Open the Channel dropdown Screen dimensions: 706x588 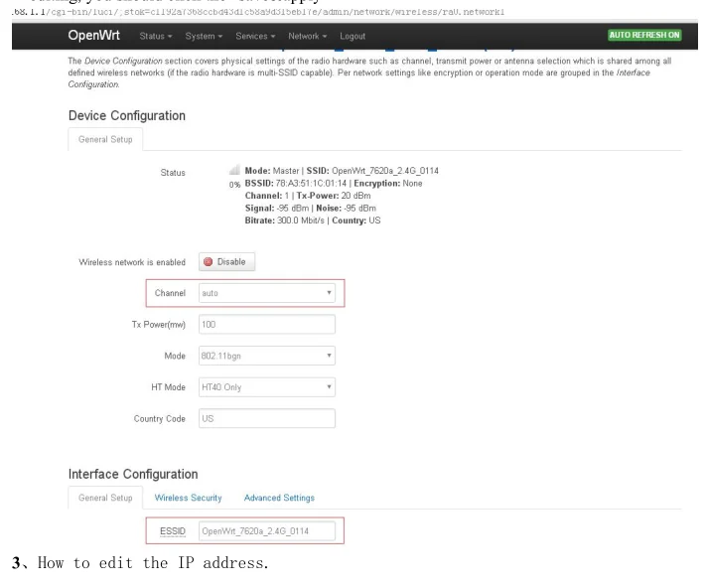(267, 293)
